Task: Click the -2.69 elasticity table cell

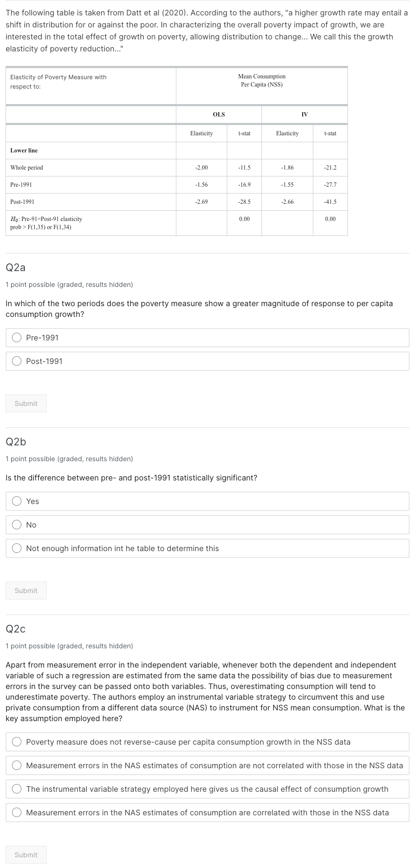Action: (x=201, y=202)
